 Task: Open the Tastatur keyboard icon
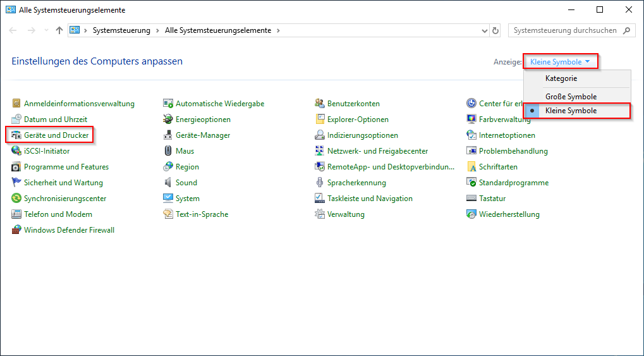tap(471, 199)
